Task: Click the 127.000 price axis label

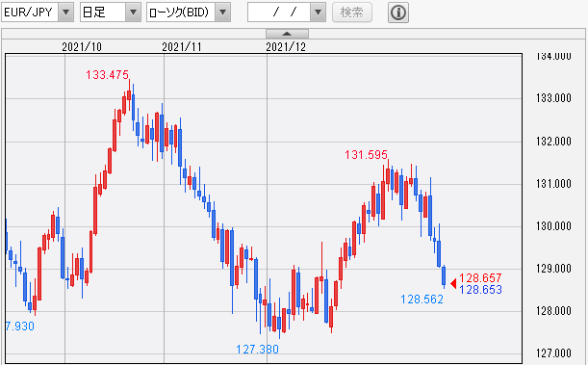Action: 553,353
